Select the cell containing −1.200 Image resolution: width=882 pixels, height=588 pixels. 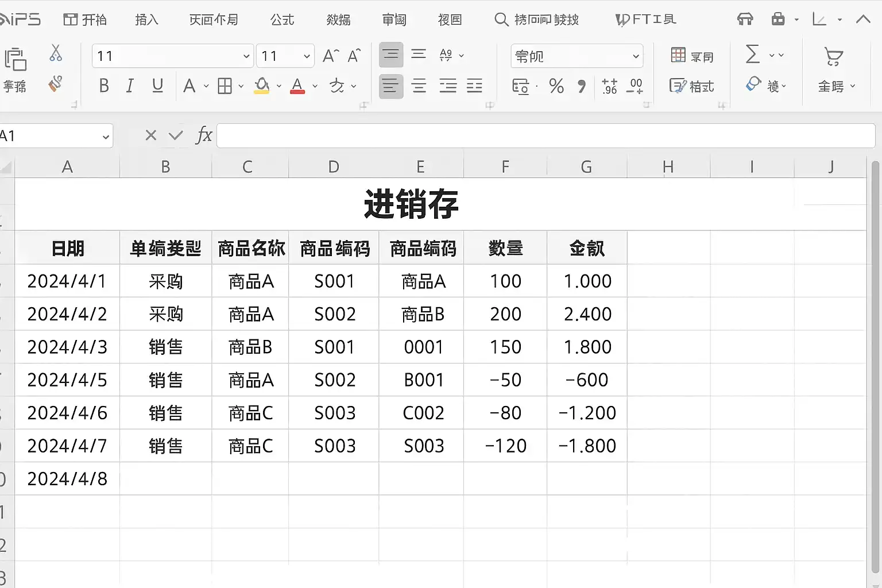(587, 413)
